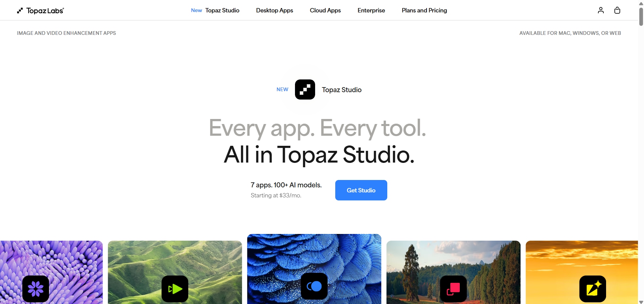Open the green hills landscape card

pos(175,272)
